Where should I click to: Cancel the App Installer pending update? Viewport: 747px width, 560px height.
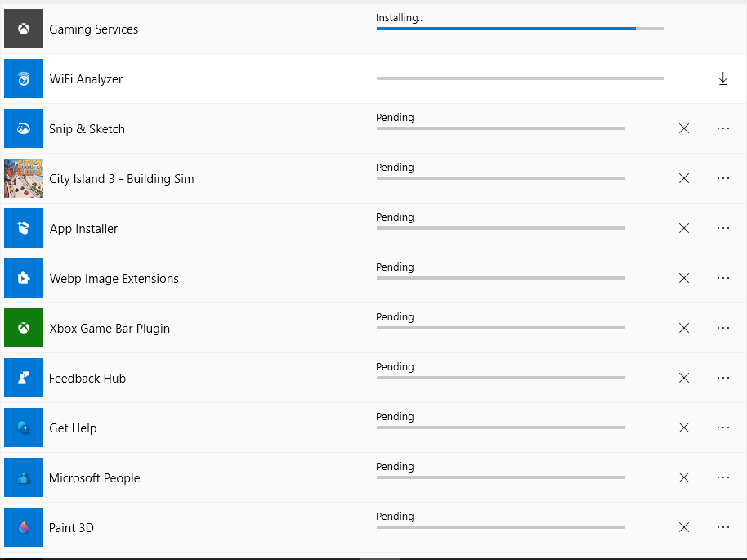[x=684, y=228]
